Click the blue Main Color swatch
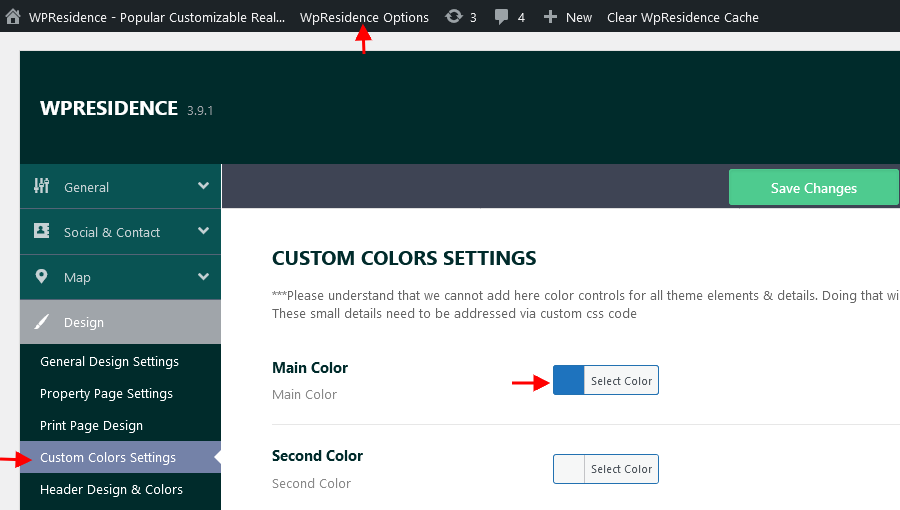Screen dimensions: 900x510 click(569, 380)
